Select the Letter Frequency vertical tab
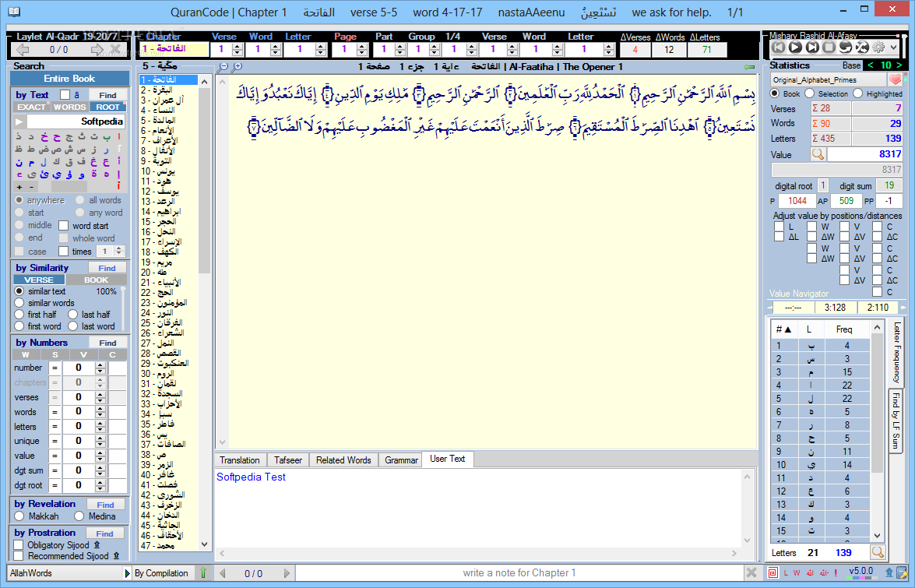Screen dimensions: 915x588 tap(897, 352)
